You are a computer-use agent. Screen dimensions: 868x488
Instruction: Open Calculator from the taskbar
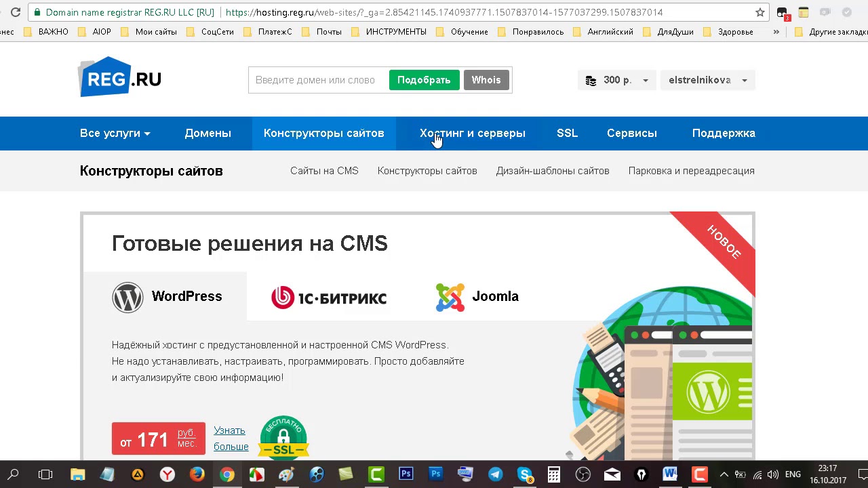[x=554, y=474]
